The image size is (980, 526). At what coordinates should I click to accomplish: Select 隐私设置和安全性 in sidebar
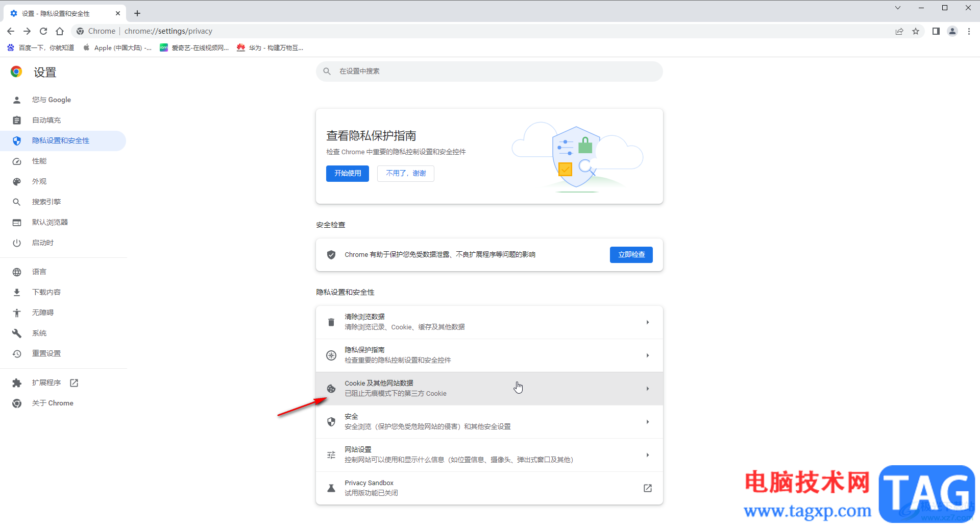coord(63,140)
